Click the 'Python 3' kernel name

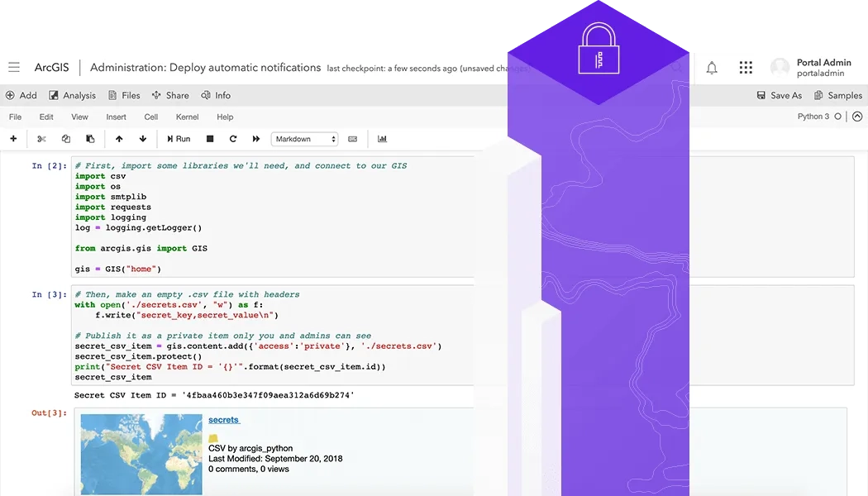[x=813, y=117]
